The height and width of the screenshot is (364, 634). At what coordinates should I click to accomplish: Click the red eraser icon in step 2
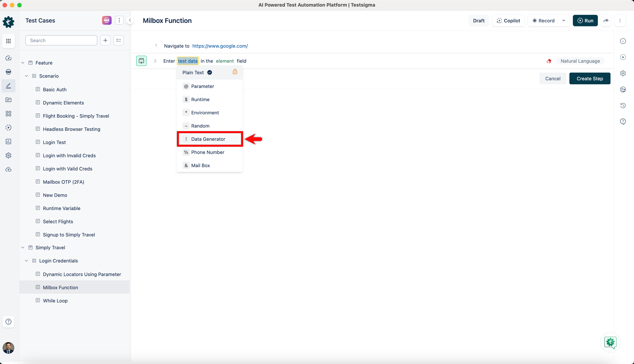coord(549,61)
